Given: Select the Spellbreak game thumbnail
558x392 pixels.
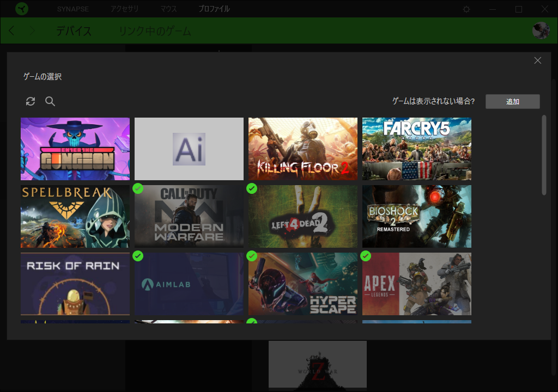Looking at the screenshot, I should pos(75,216).
